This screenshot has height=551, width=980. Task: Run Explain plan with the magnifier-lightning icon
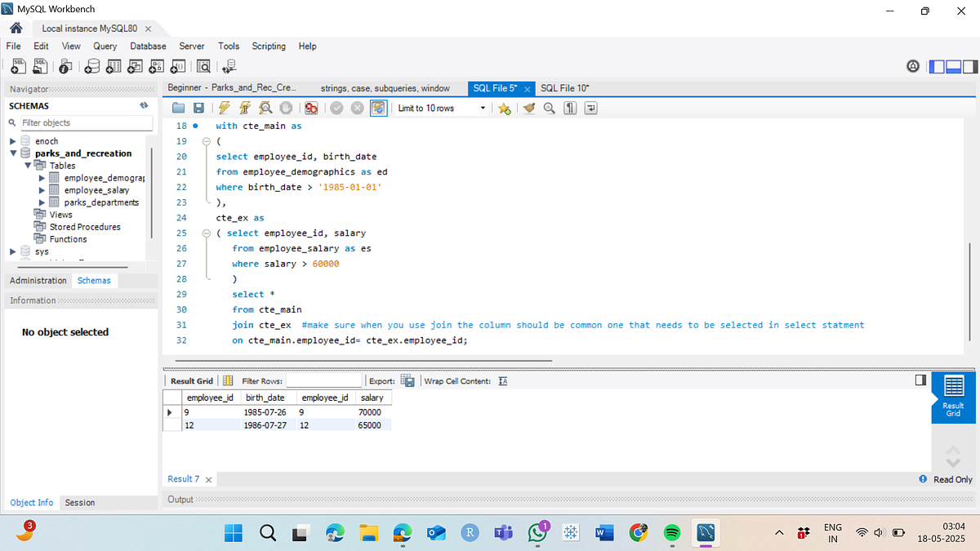pos(265,107)
